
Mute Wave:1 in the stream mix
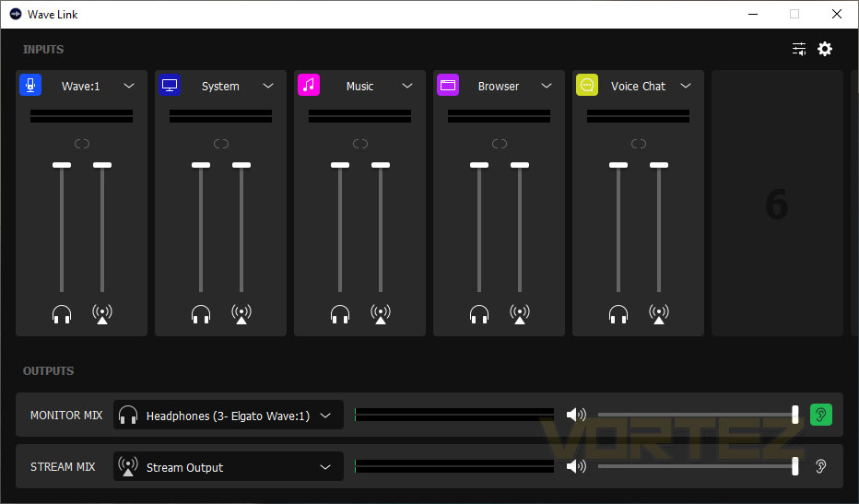pos(102,314)
